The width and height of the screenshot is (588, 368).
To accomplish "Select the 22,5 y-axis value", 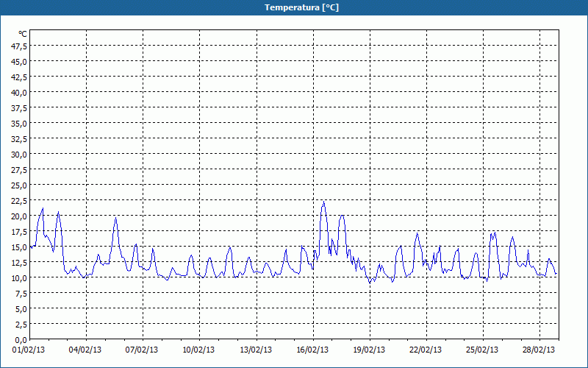I will point(20,201).
